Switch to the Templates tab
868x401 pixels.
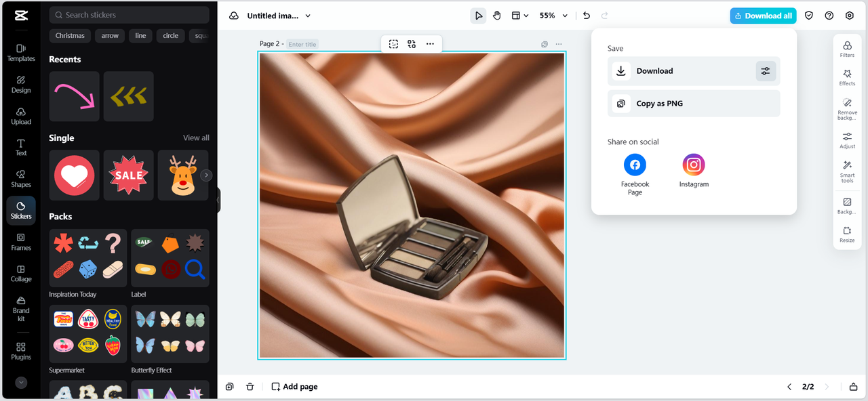coord(21,52)
